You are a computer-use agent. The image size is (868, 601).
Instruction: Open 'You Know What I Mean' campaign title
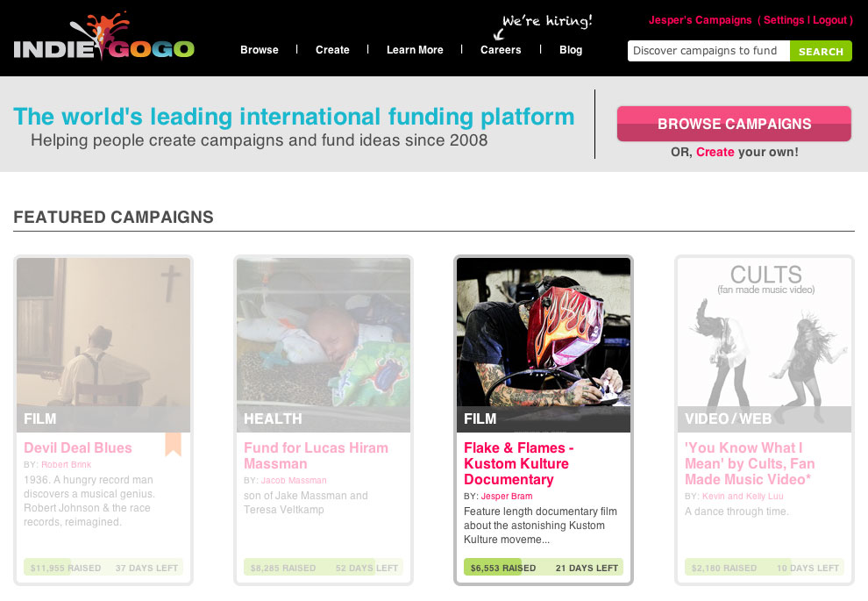click(x=750, y=463)
